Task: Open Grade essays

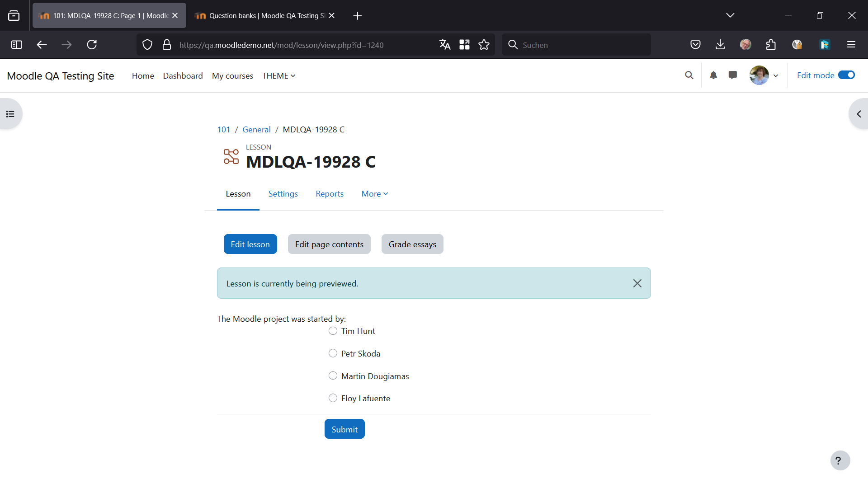Action: point(412,244)
